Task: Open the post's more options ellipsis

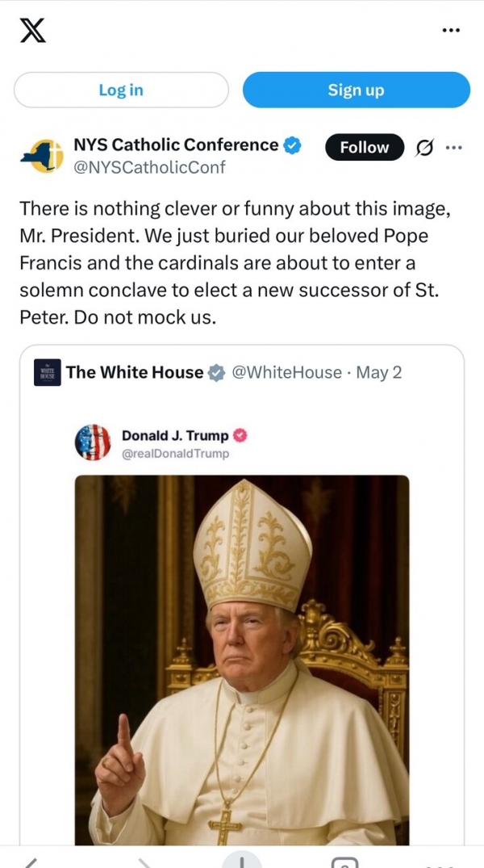Action: [454, 148]
